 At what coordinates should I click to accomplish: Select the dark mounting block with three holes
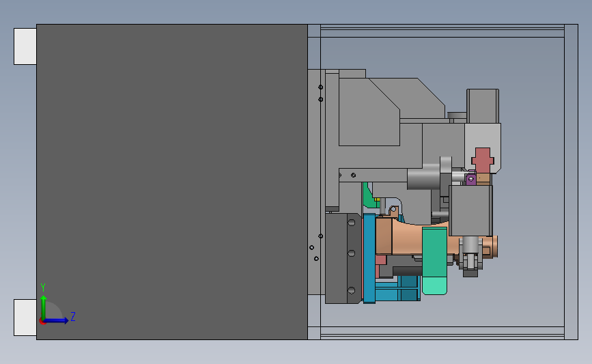point(343,258)
